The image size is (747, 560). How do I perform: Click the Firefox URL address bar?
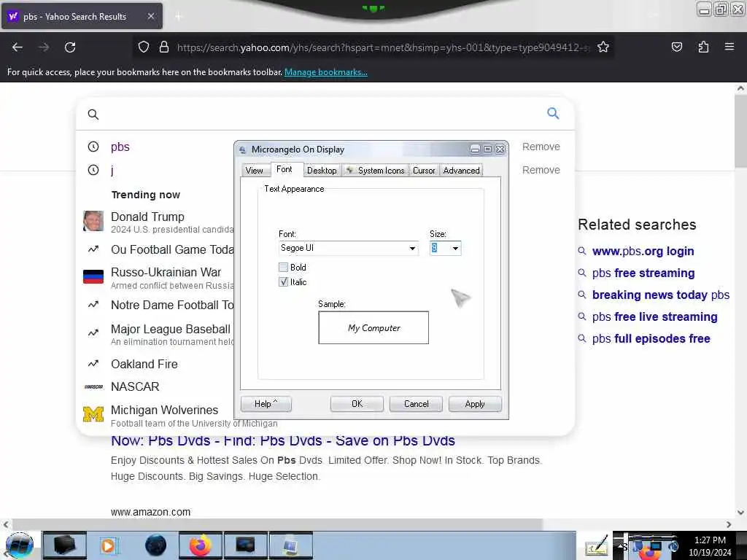pyautogui.click(x=384, y=47)
